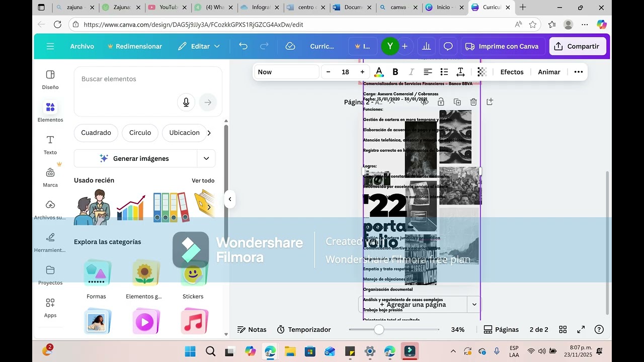Open Efectos text effects
Image resolution: width=644 pixels, height=362 pixels.
pos(512,72)
